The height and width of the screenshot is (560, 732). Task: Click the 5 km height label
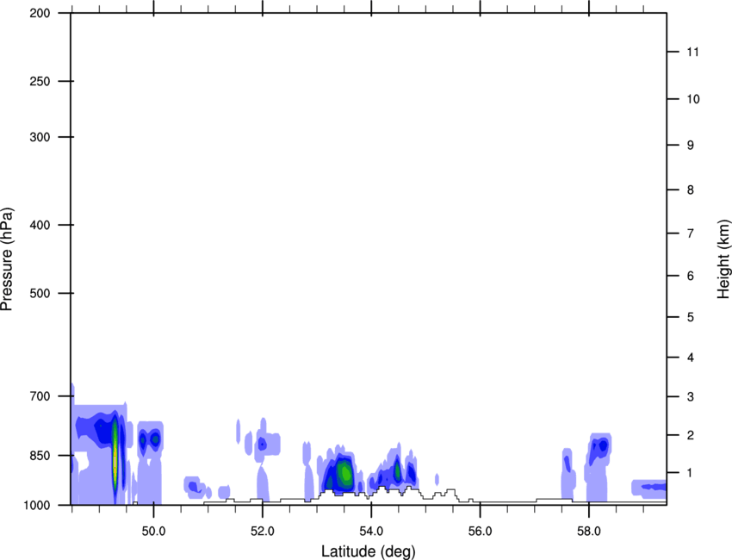coord(691,318)
